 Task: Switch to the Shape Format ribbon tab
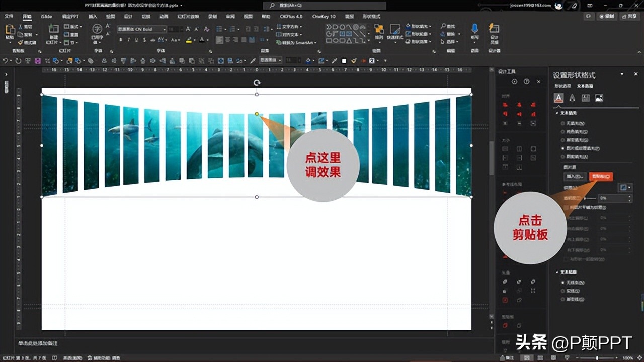(371, 16)
